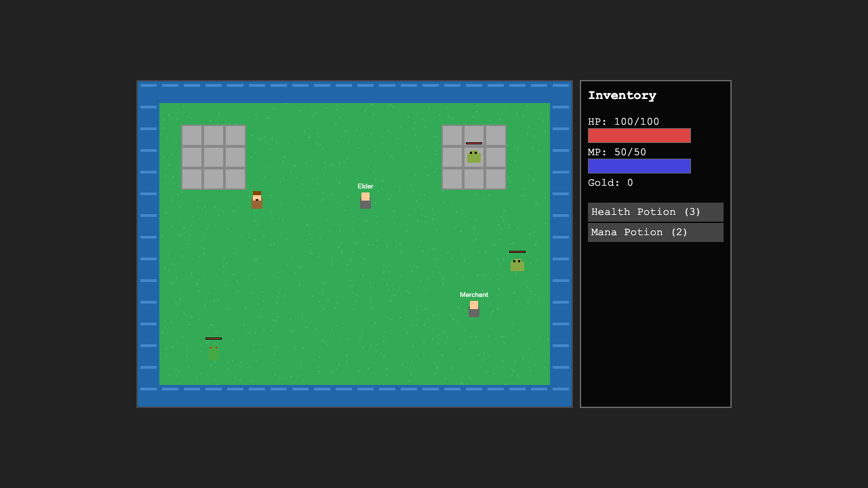Click the Inventory heading
This screenshot has width=868, height=488.
coord(622,96)
